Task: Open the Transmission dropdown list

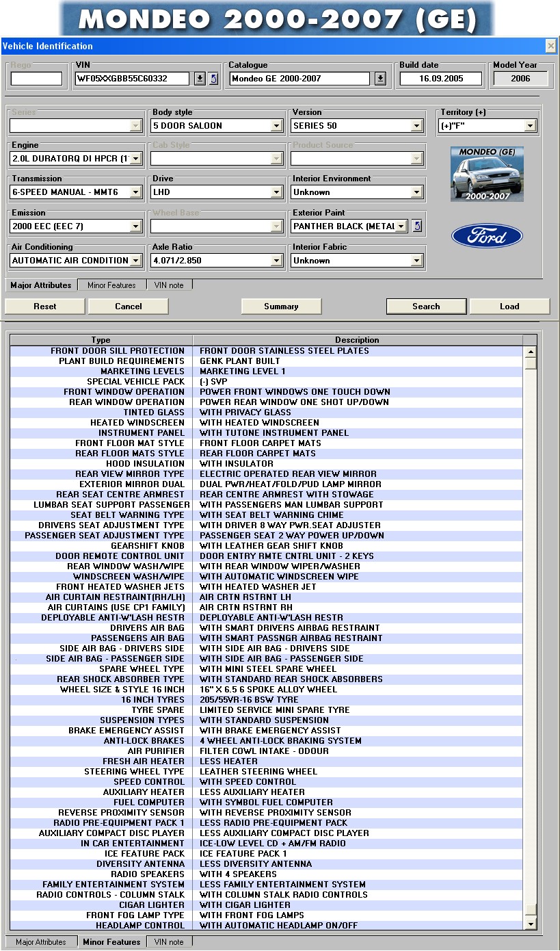Action: (135, 192)
